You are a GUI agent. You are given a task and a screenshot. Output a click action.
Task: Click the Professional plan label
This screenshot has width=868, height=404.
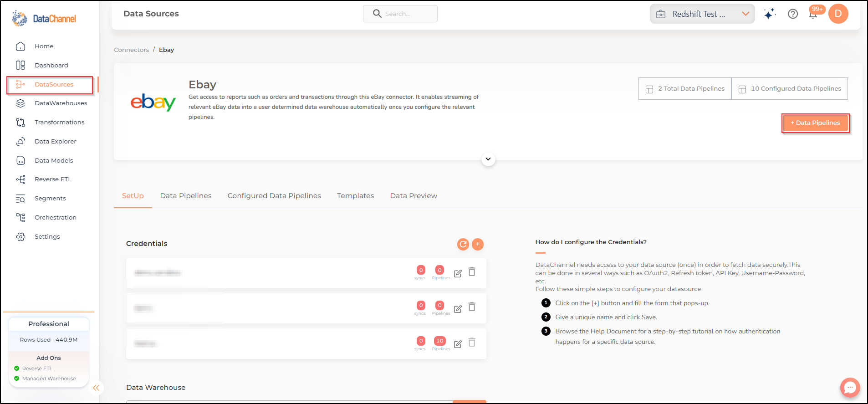49,324
